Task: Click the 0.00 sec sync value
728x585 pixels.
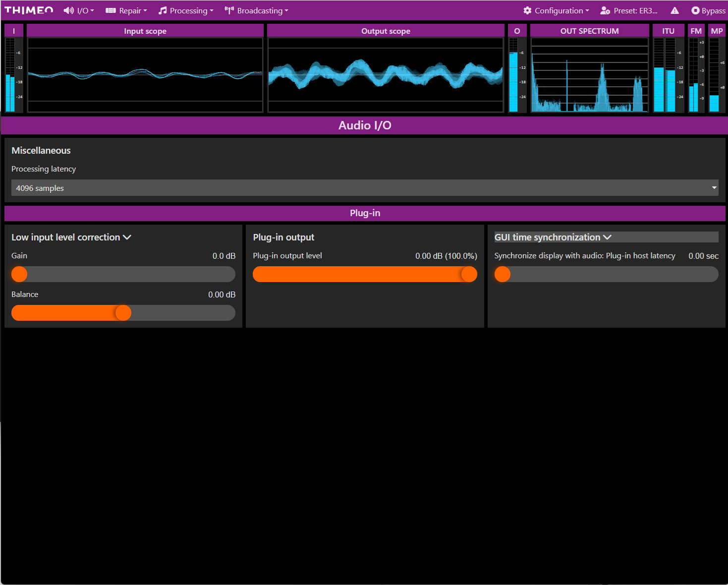Action: click(x=703, y=256)
